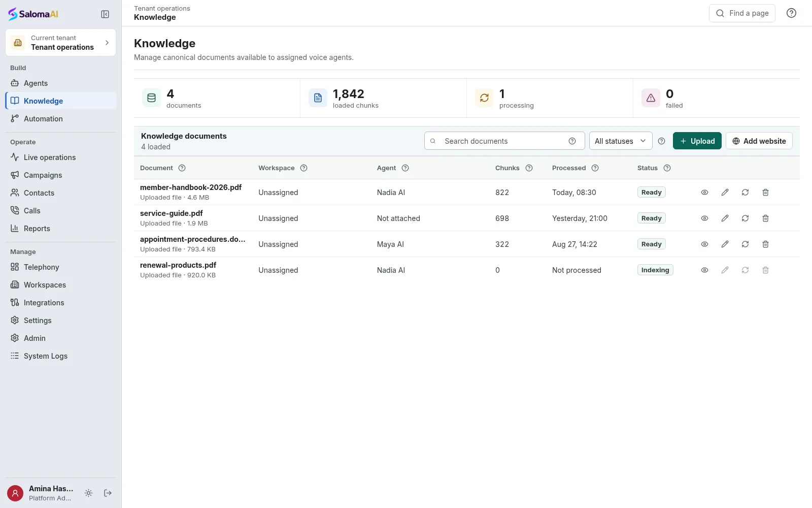Open help next to status filter
The width and height of the screenshot is (812, 508).
[x=661, y=141]
